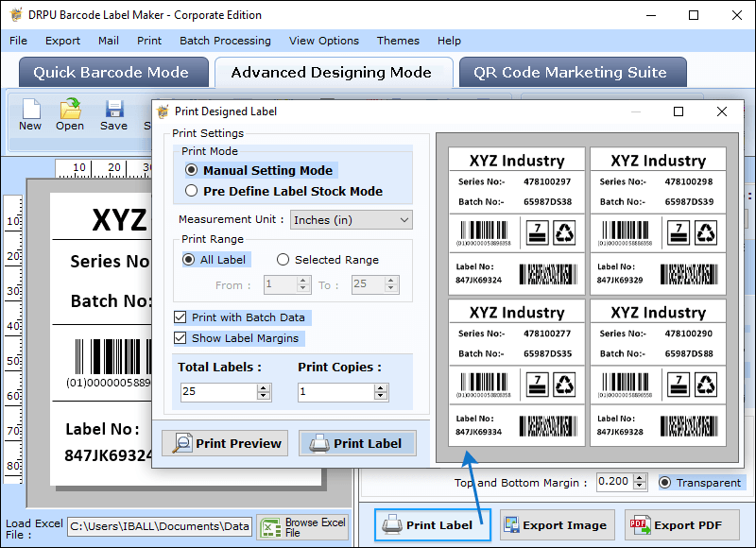
Task: Click the Export PDF icon
Action: pyautogui.click(x=640, y=525)
